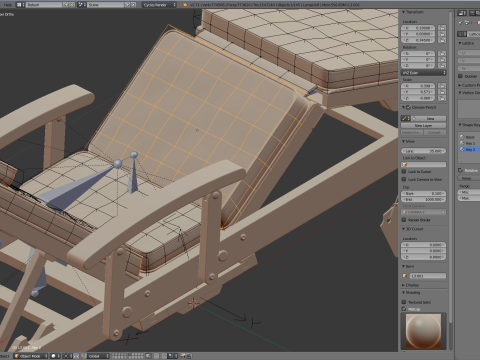Select the Key 1 shape key

pos(469,143)
